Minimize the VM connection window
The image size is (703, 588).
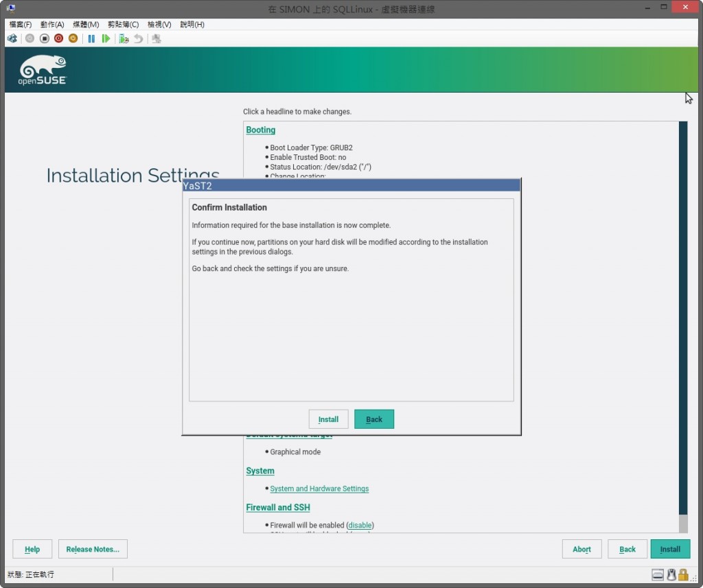pos(647,7)
